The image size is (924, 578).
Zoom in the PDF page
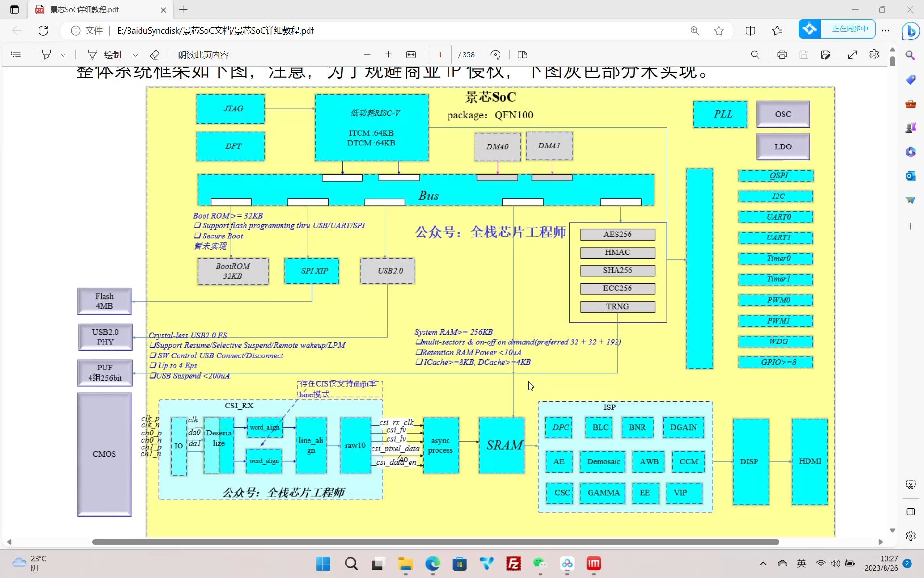pos(388,54)
